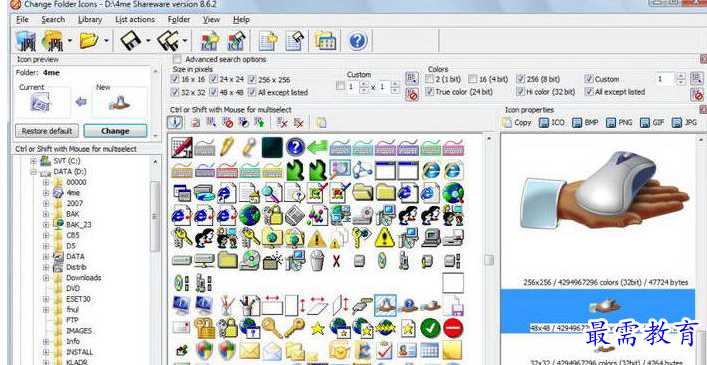Click the Restore default button
Image resolution: width=707 pixels, height=365 pixels.
tap(47, 131)
